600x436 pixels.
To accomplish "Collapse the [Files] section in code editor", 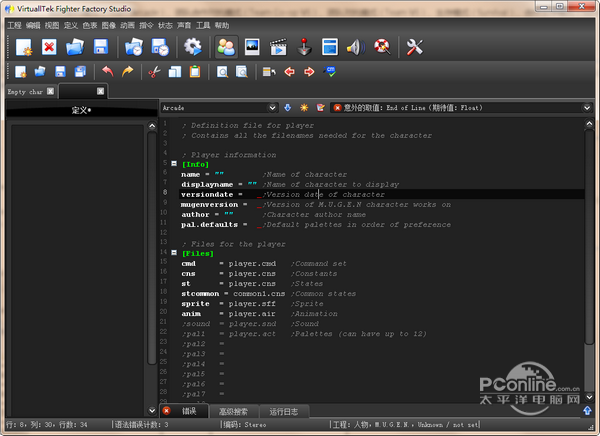I will 174,254.
